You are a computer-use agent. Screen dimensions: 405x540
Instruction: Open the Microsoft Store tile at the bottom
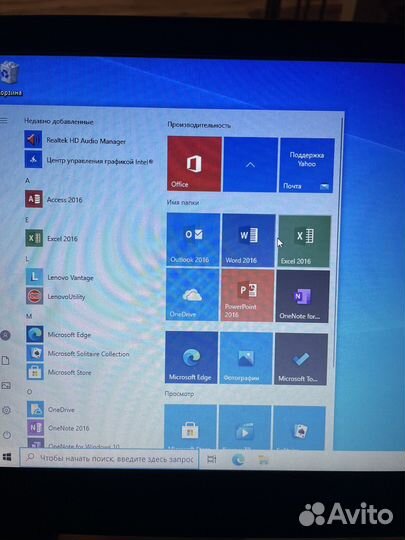[190, 427]
